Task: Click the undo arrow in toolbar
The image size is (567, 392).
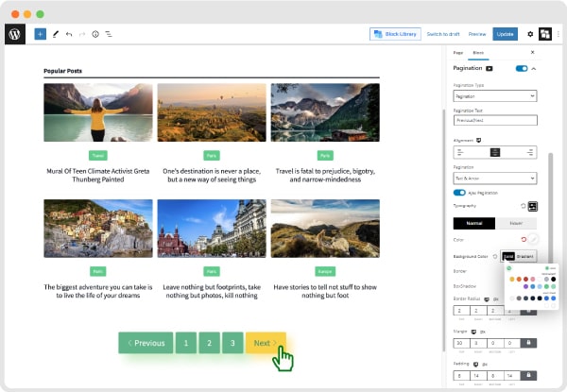Action: (69, 34)
